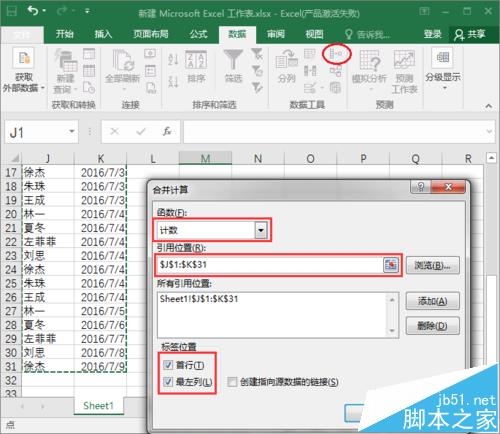Open the 函数 dropdown showing 计数

261,230
